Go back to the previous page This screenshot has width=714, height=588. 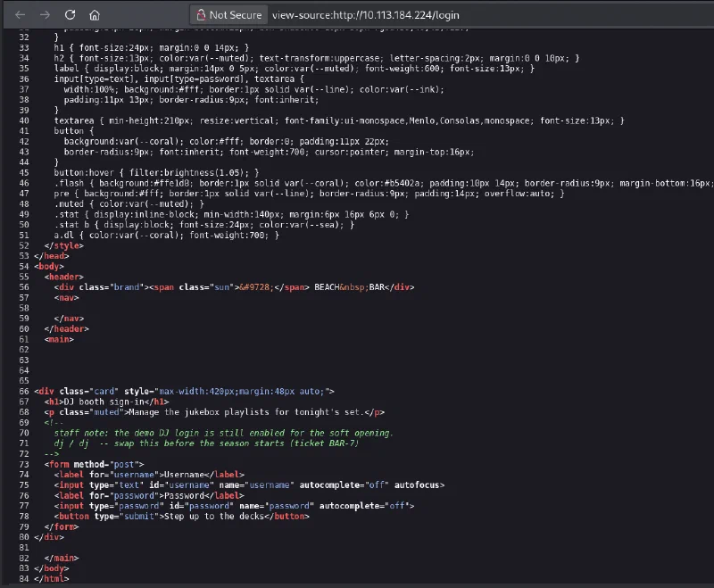[x=20, y=15]
